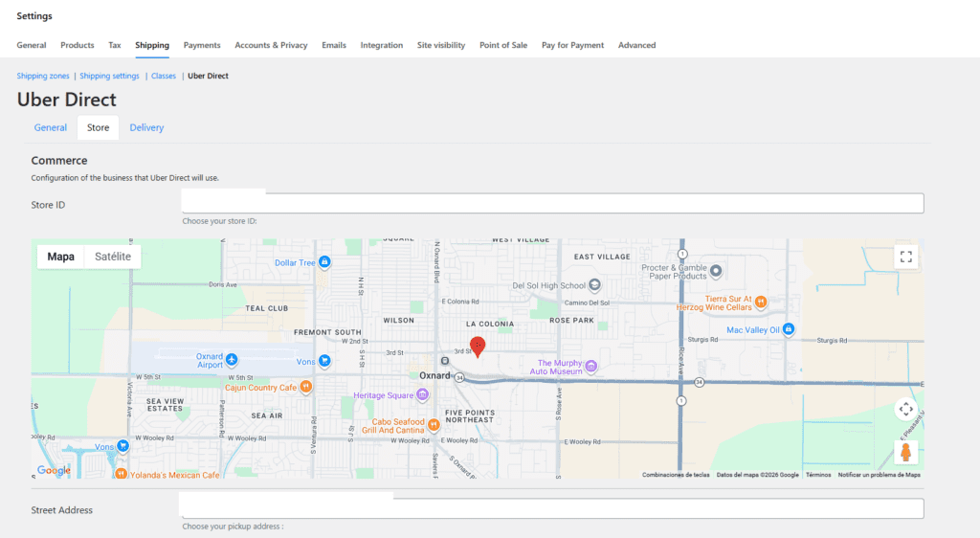
Task: Open the Site visibility tab
Action: click(441, 45)
